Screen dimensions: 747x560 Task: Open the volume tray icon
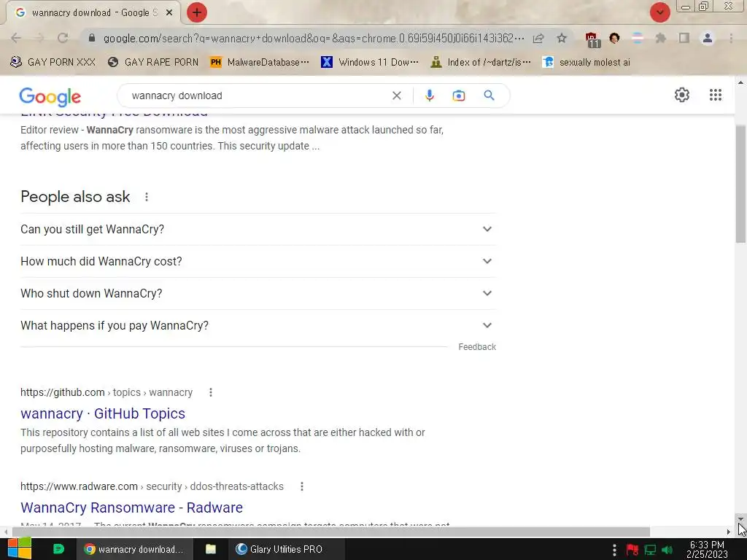667,550
